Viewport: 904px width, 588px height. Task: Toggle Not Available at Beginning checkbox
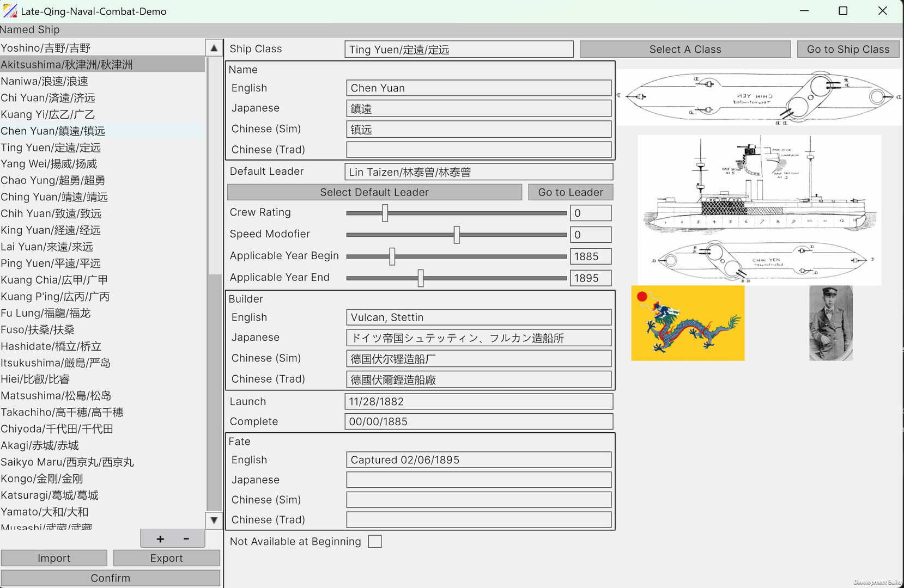click(x=375, y=542)
